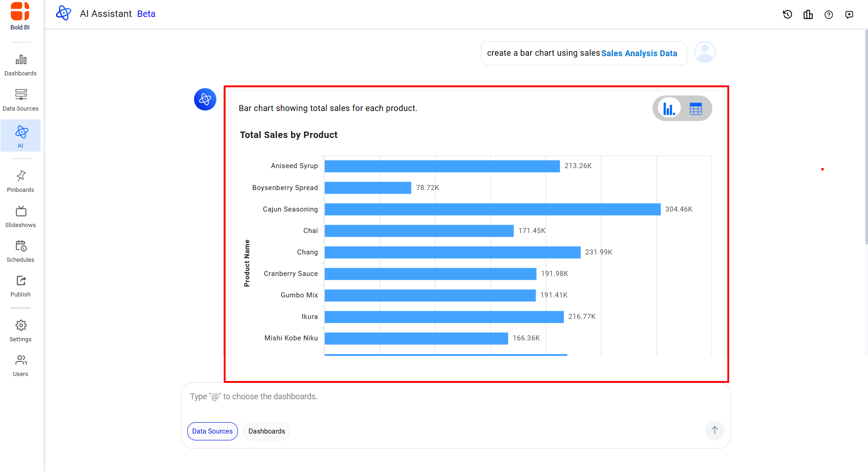Open the Slideshows page

pyautogui.click(x=21, y=217)
